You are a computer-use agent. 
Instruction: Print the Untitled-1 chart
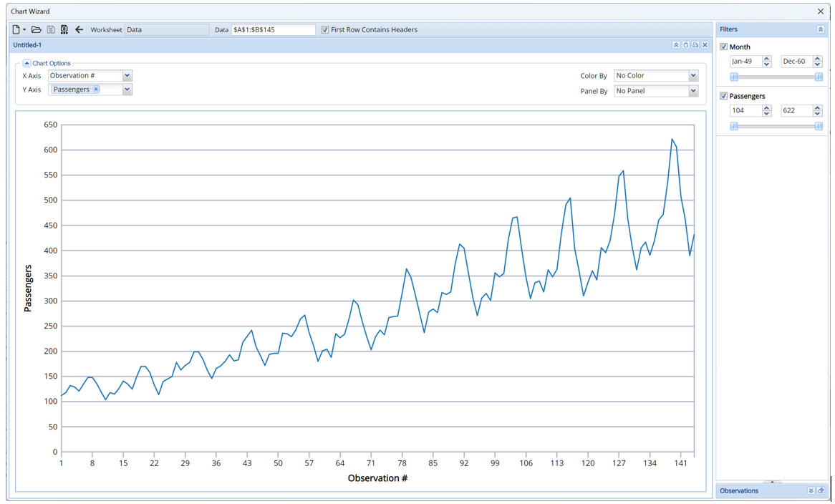coord(695,44)
